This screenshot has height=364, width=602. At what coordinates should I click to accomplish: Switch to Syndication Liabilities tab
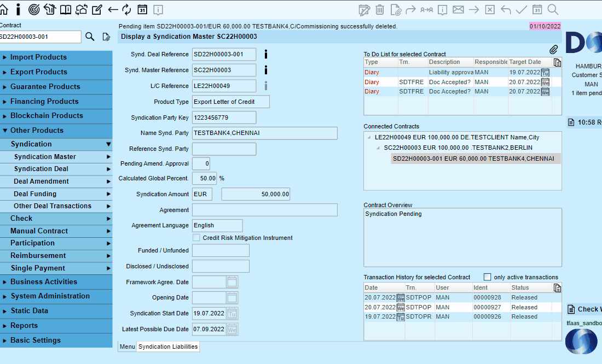click(168, 347)
